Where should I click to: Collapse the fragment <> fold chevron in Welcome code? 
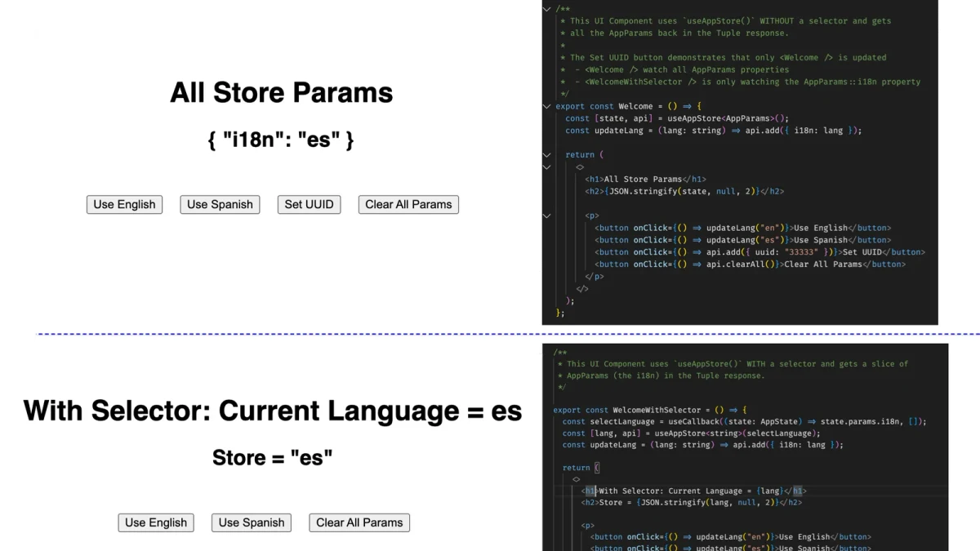[x=547, y=167]
